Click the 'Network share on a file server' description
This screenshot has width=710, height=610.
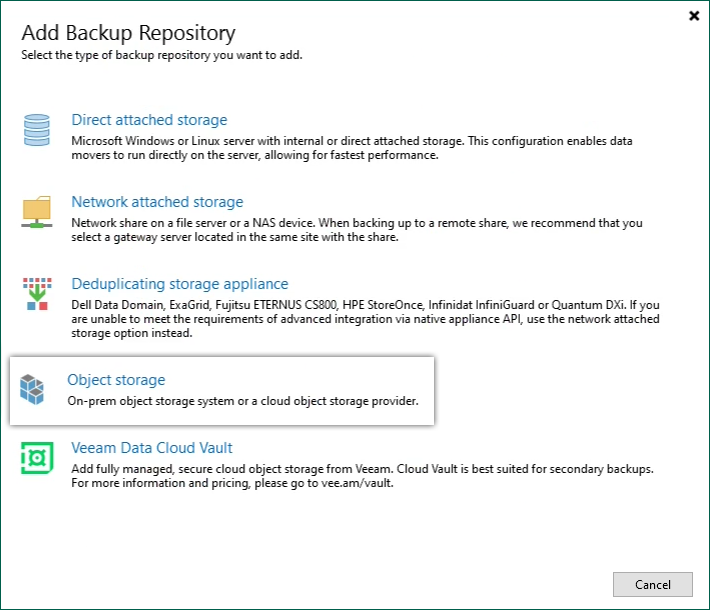[x=356, y=230]
